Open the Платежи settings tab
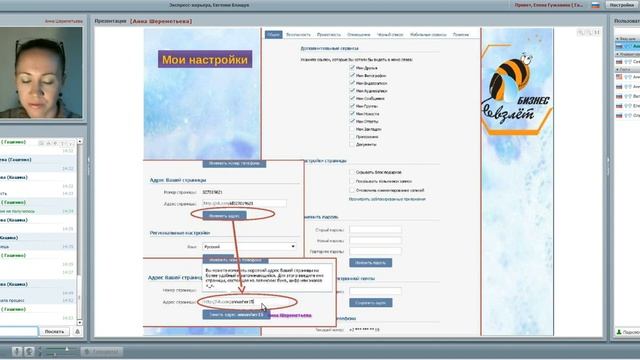Image resolution: width=640 pixels, height=360 pixels. pos(461,35)
